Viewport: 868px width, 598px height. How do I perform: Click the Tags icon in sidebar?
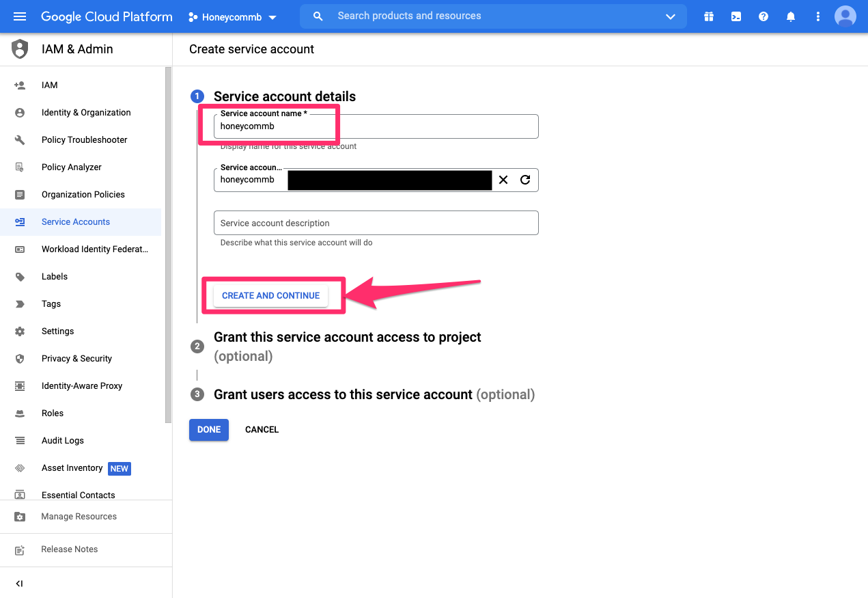[20, 304]
